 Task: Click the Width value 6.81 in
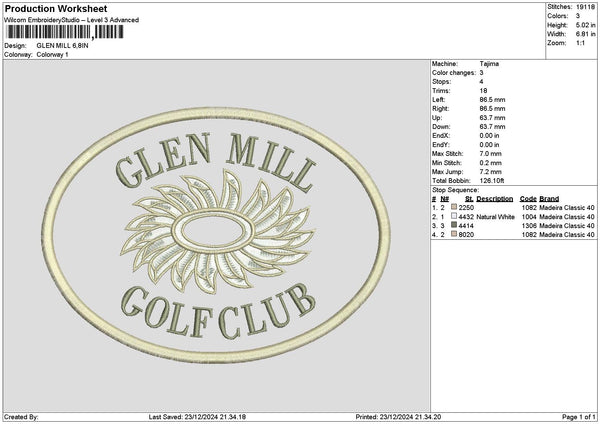pos(585,34)
